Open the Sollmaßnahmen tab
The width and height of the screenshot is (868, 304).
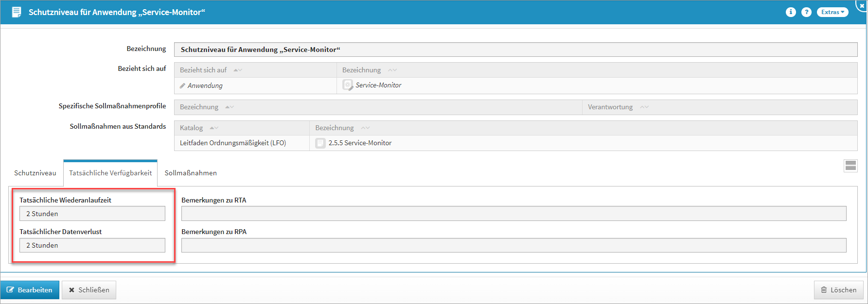191,173
